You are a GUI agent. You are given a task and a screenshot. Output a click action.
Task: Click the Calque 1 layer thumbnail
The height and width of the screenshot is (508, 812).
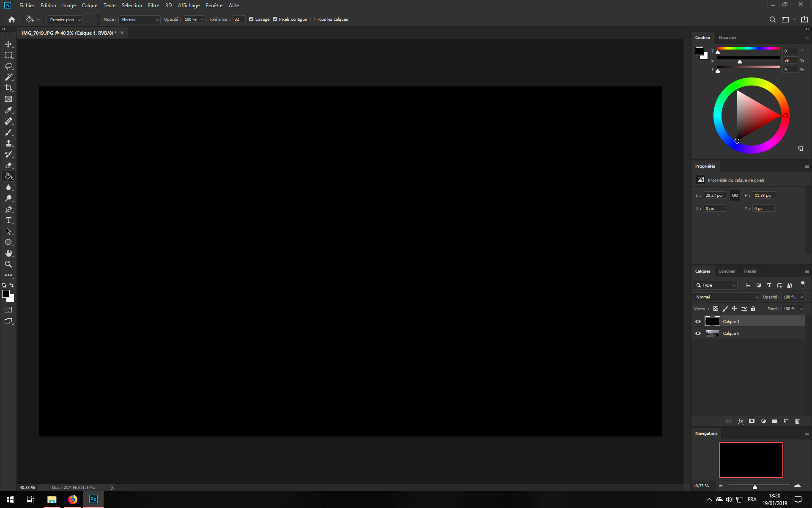tap(712, 321)
